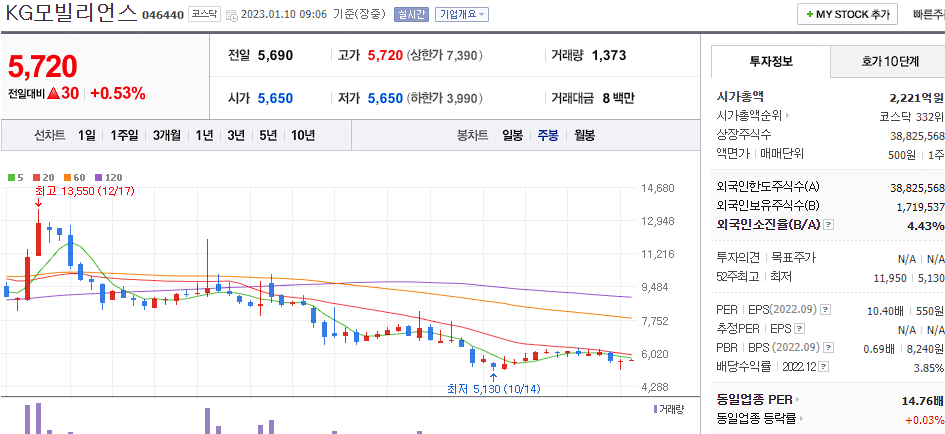The height and width of the screenshot is (434, 945).
Task: Add stock with MY STOCK 추가 button
Action: 847,14
